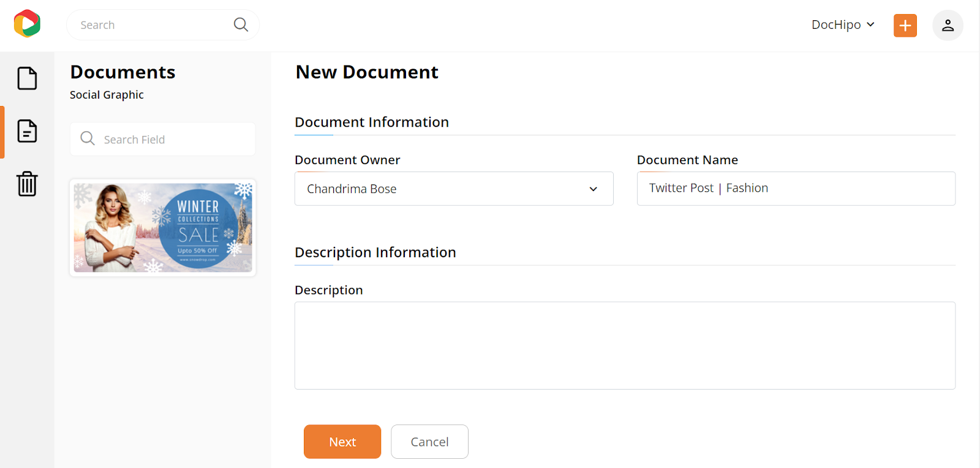Click the Social Graphic label
Screen dimensions: 980x468
tap(107, 95)
